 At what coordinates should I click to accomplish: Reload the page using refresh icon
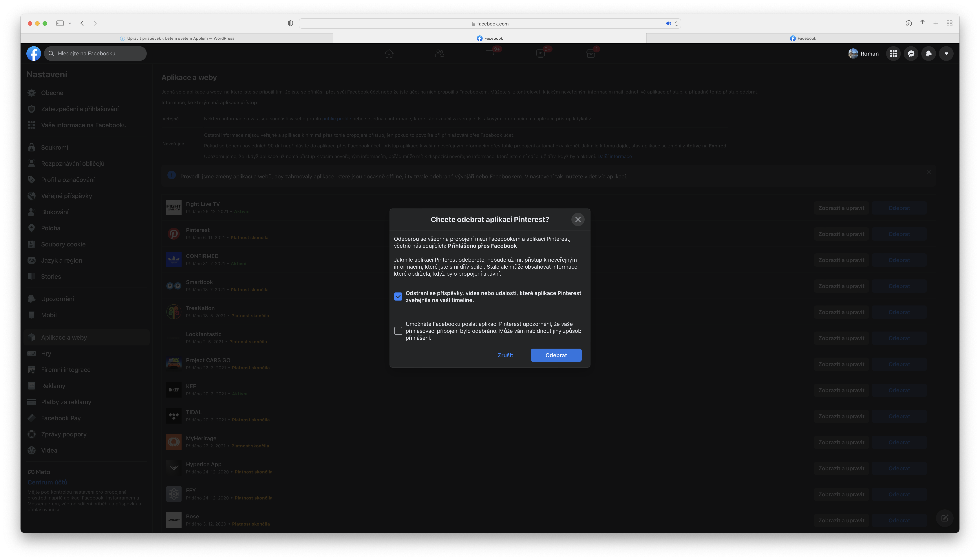tap(677, 23)
